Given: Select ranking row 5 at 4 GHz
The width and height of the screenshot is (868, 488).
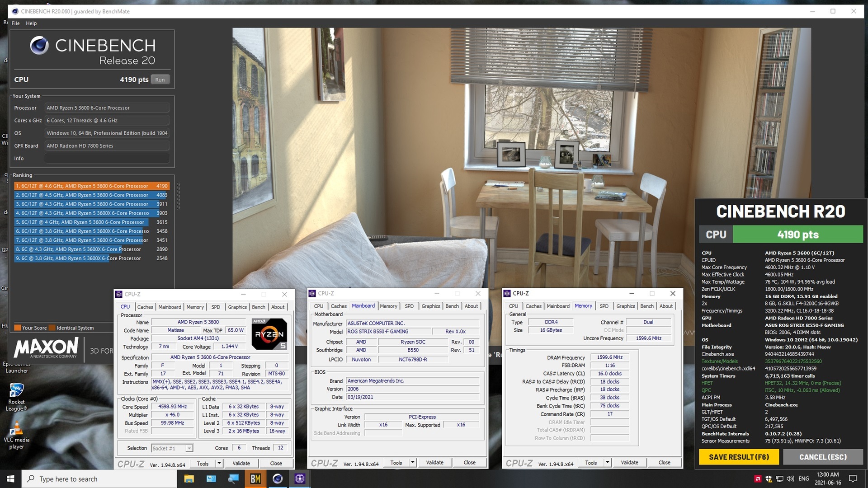Looking at the screenshot, I should coord(92,222).
